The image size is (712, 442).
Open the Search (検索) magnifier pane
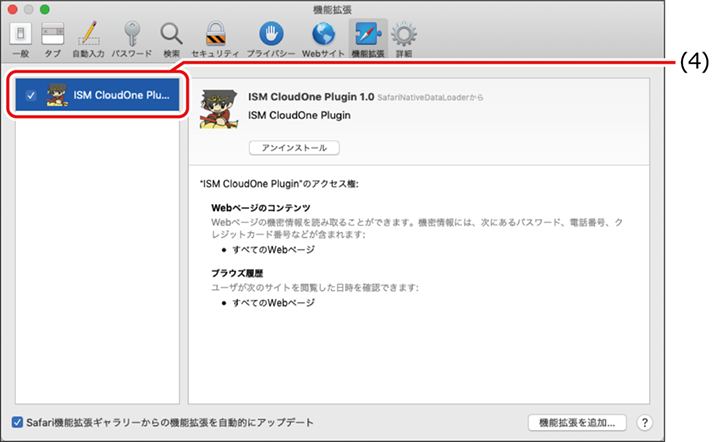coord(171,40)
